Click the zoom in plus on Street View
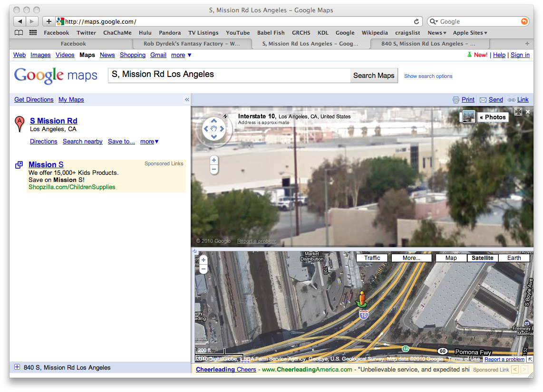 point(213,160)
